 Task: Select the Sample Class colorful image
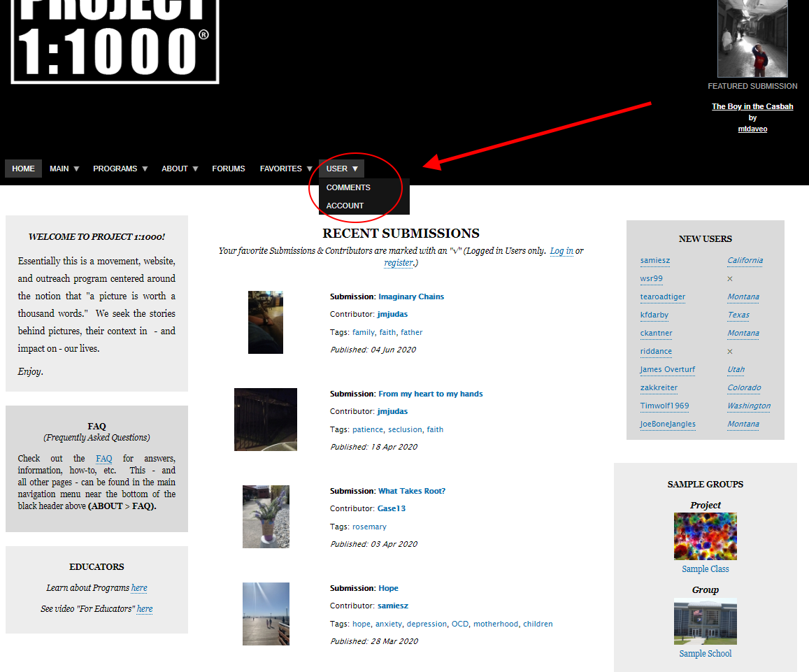click(x=705, y=536)
